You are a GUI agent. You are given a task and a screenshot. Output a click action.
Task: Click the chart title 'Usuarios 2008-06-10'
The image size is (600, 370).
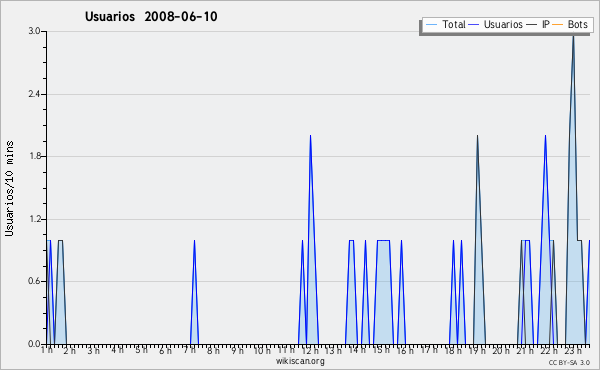tap(151, 17)
